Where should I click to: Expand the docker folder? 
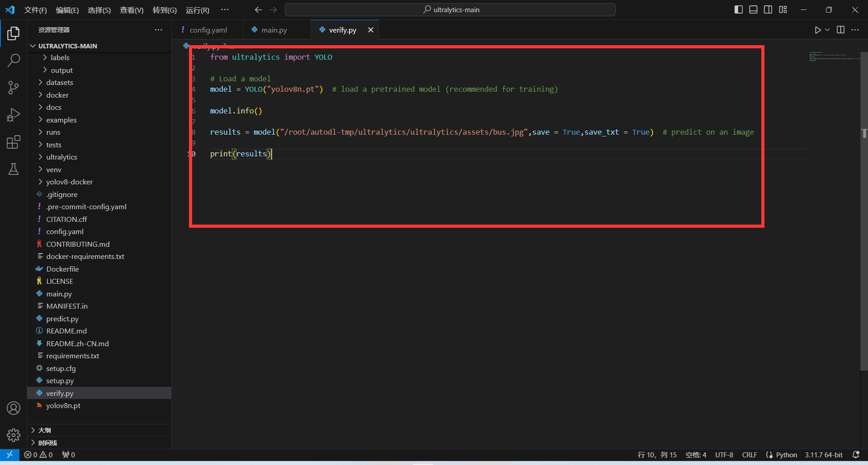pos(99,95)
